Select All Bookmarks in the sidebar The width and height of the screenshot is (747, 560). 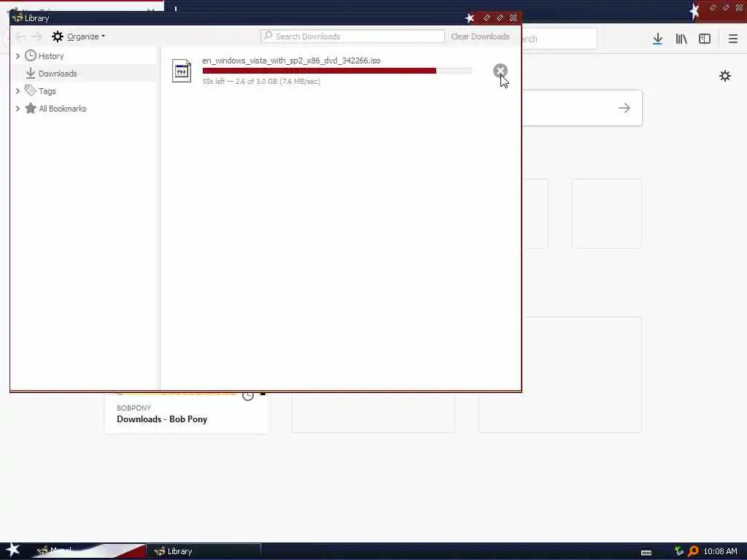[x=63, y=109]
